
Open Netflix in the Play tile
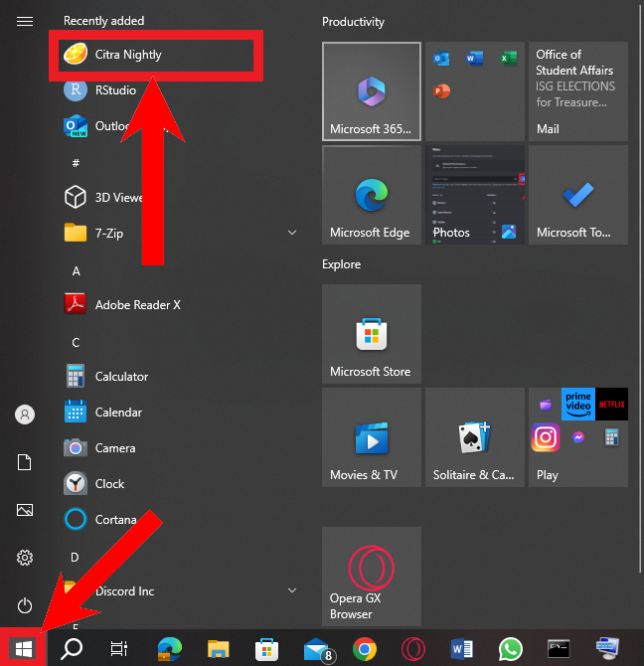point(611,405)
